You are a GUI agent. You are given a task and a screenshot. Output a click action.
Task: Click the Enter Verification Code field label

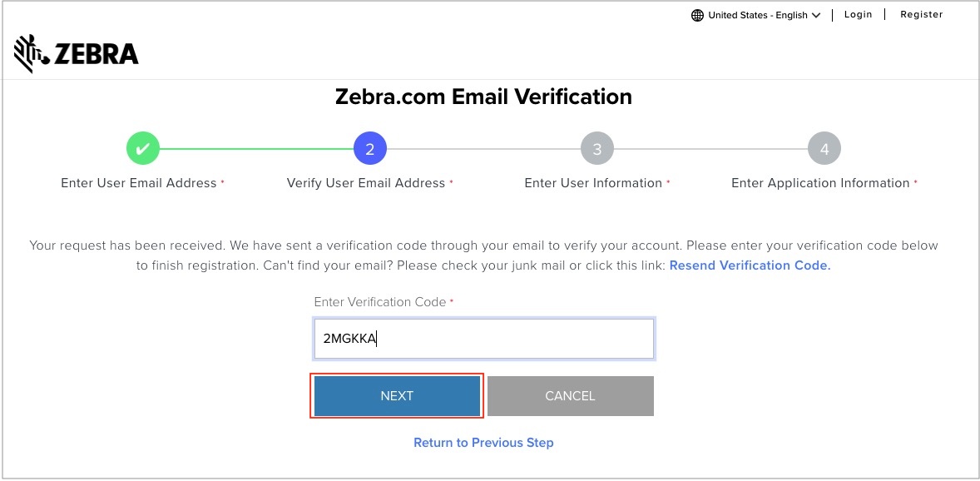pyautogui.click(x=380, y=302)
